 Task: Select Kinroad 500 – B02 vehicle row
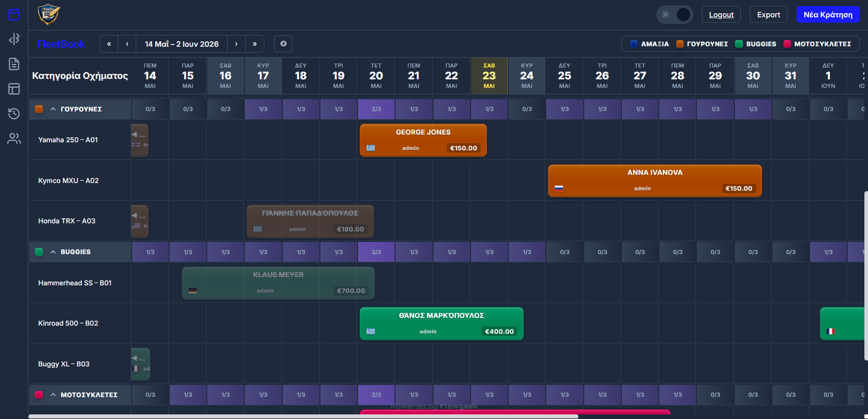tap(80, 323)
